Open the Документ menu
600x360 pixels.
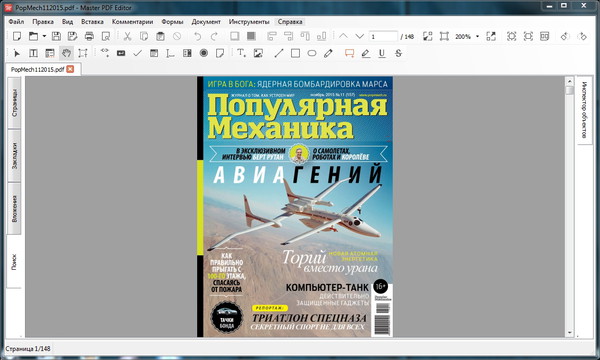tap(206, 22)
